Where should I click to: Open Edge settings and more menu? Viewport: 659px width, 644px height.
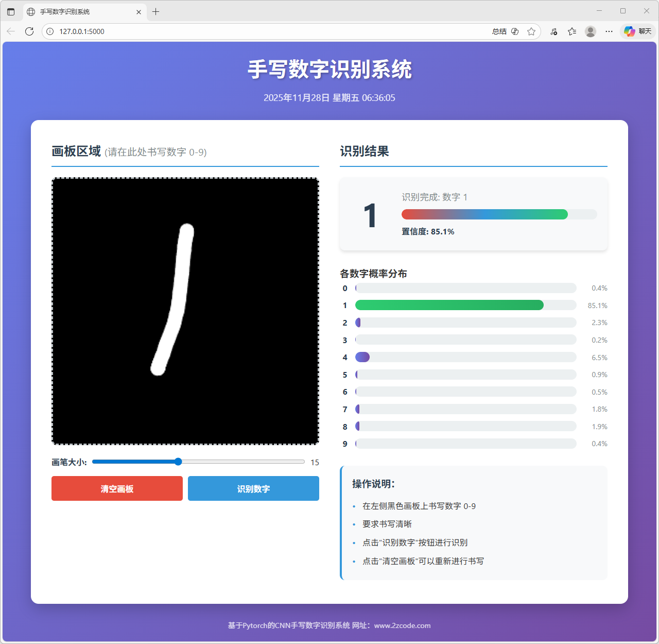point(609,31)
